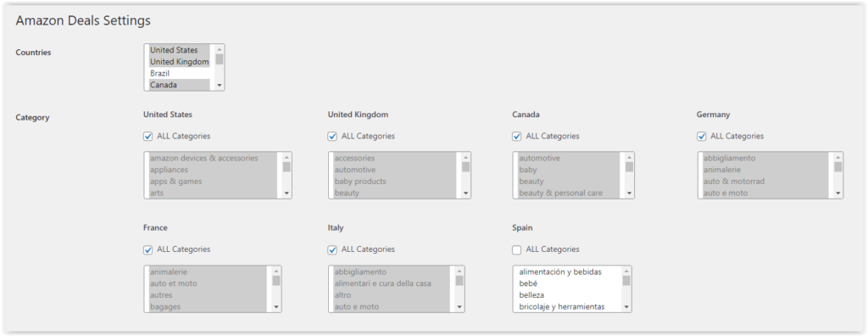
Task: Click Countries list scroll up arrow
Action: [220, 49]
